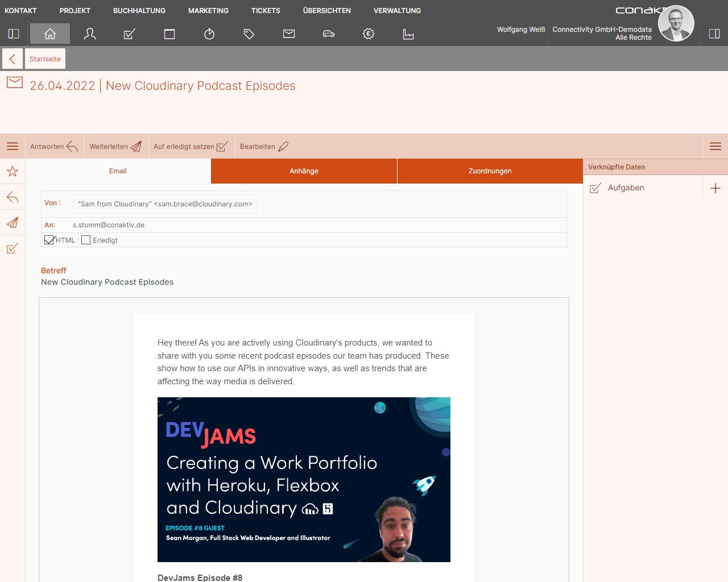This screenshot has height=582, width=728.
Task: Expand the left hamburger menu
Action: [x=13, y=147]
